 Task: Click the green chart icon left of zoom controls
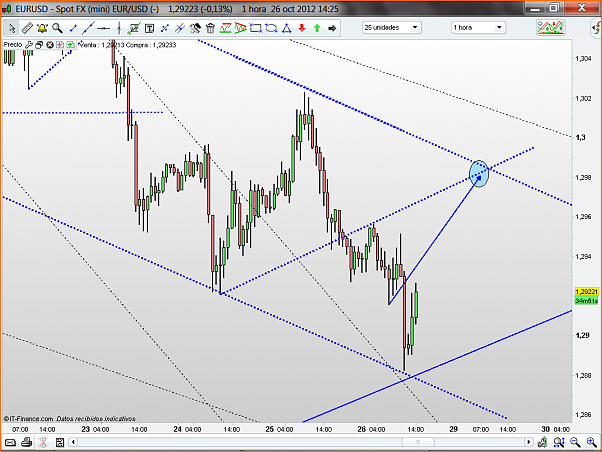coord(542,442)
